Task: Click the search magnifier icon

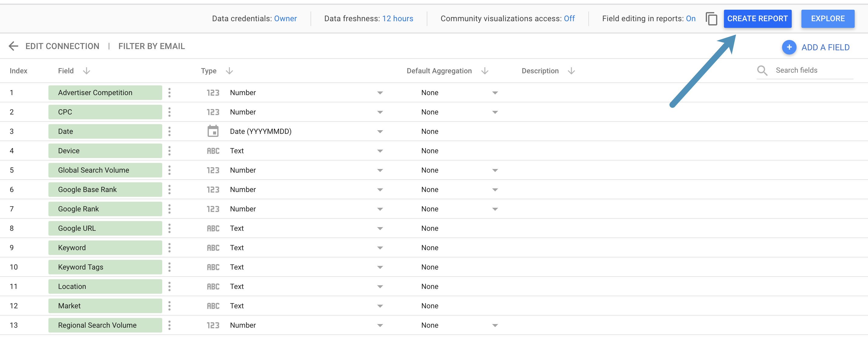Action: (x=762, y=71)
